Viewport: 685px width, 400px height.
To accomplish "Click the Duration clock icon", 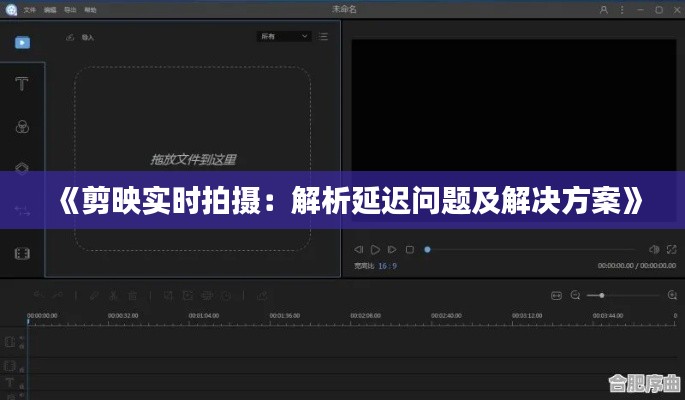I will (226, 296).
